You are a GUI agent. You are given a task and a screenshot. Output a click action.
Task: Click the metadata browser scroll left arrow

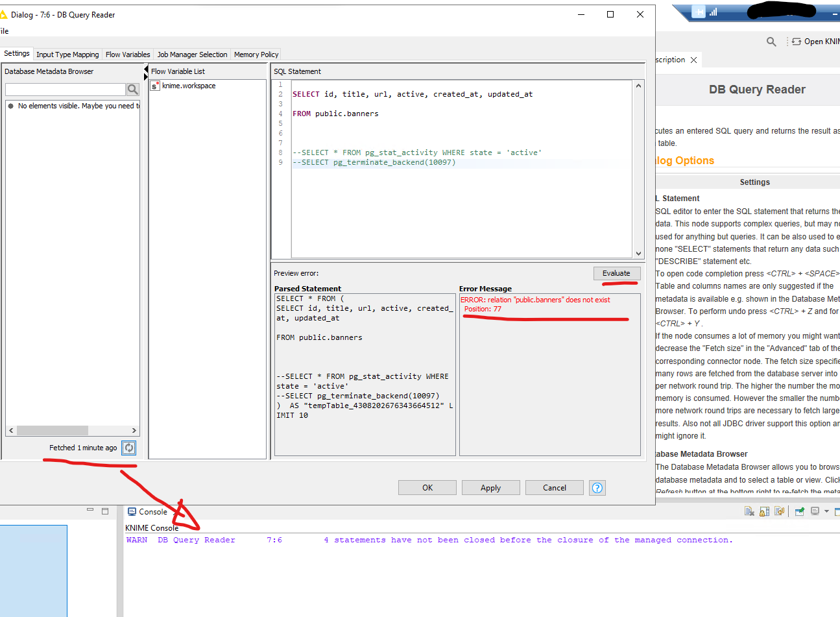tap(11, 430)
